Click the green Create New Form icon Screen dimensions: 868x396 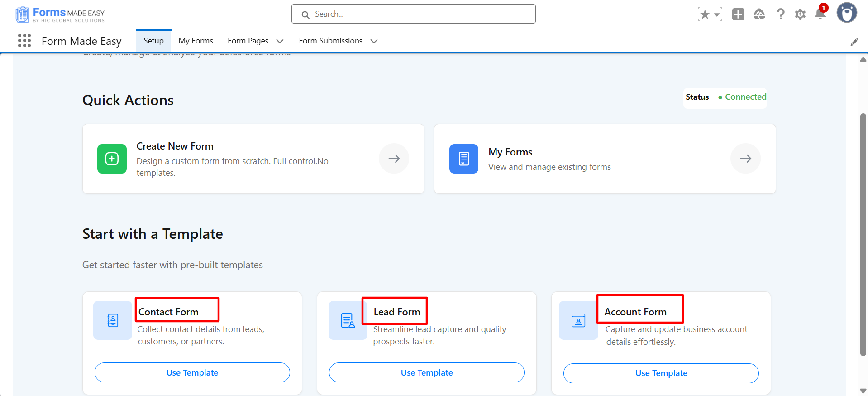112,159
